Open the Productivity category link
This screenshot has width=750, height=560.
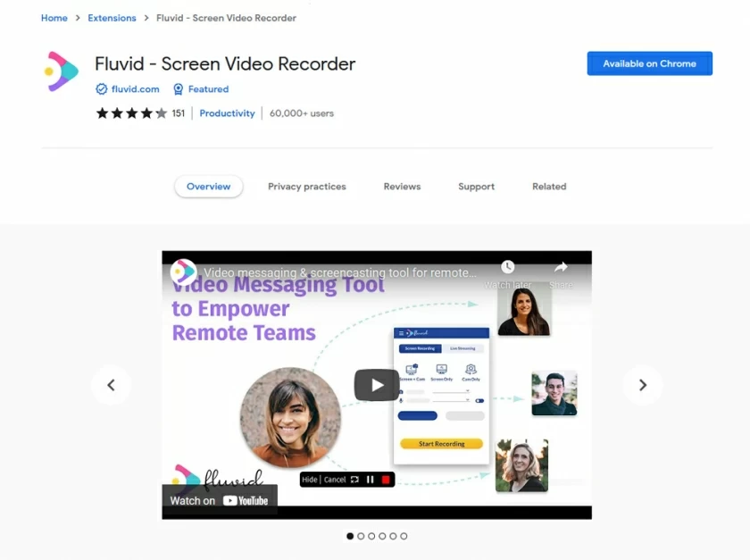227,113
